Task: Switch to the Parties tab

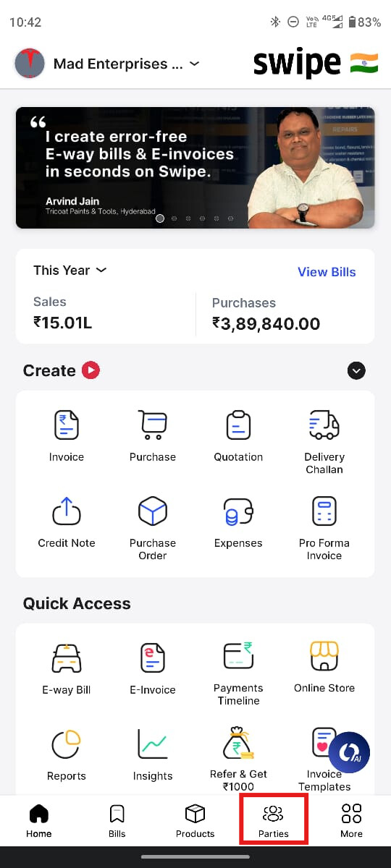Action: coord(274,820)
